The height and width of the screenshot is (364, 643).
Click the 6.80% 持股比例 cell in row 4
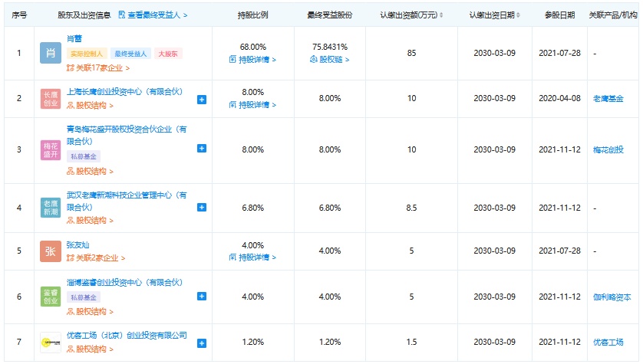point(253,208)
